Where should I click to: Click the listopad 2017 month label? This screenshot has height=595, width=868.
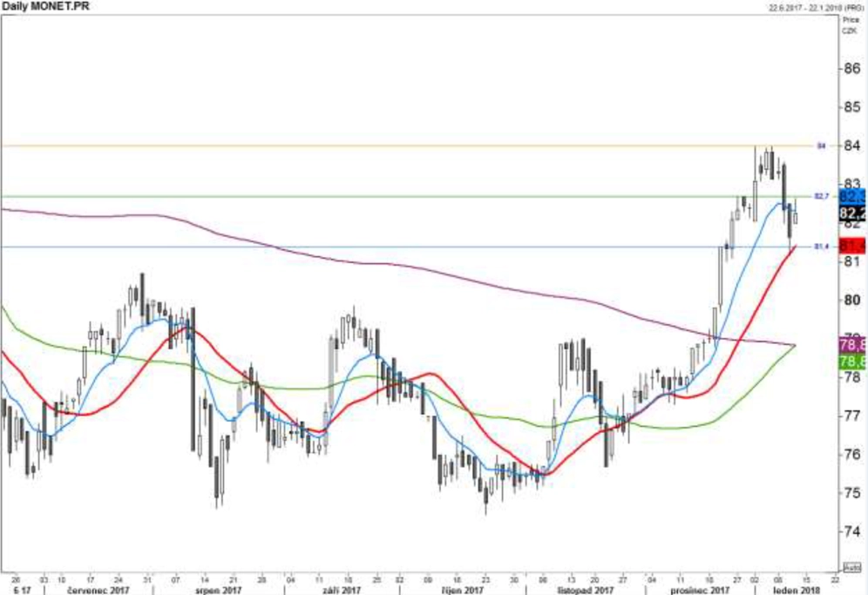585,590
